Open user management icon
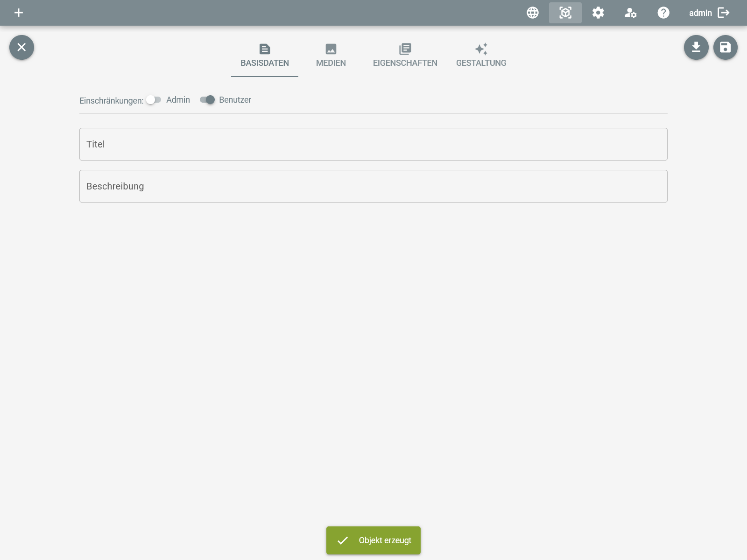 (x=631, y=13)
